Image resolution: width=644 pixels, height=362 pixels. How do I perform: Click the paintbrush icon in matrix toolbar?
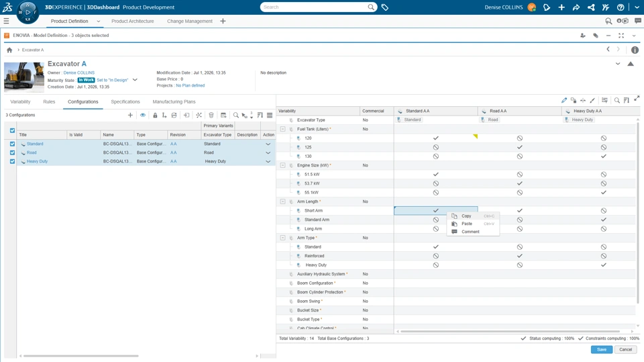(x=592, y=100)
